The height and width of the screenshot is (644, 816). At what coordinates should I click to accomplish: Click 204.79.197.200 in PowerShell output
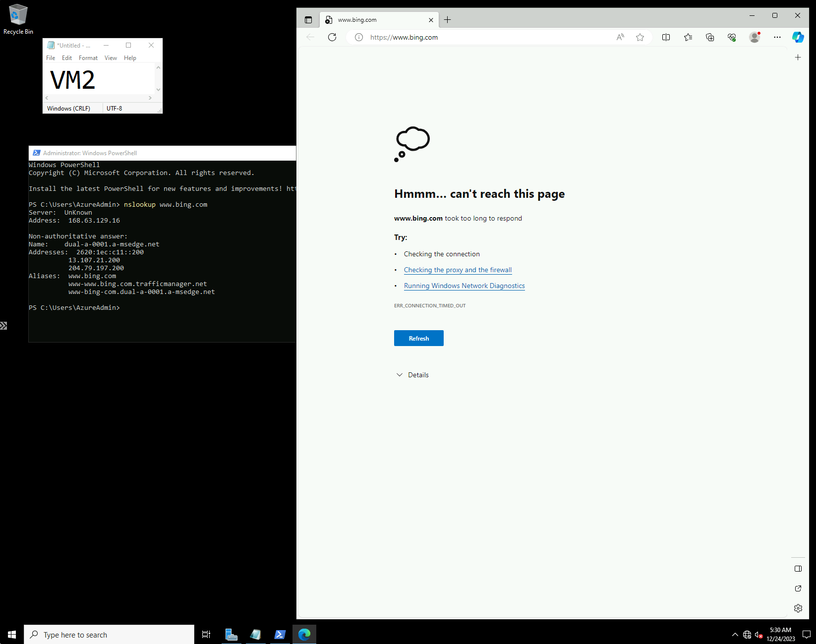(96, 268)
